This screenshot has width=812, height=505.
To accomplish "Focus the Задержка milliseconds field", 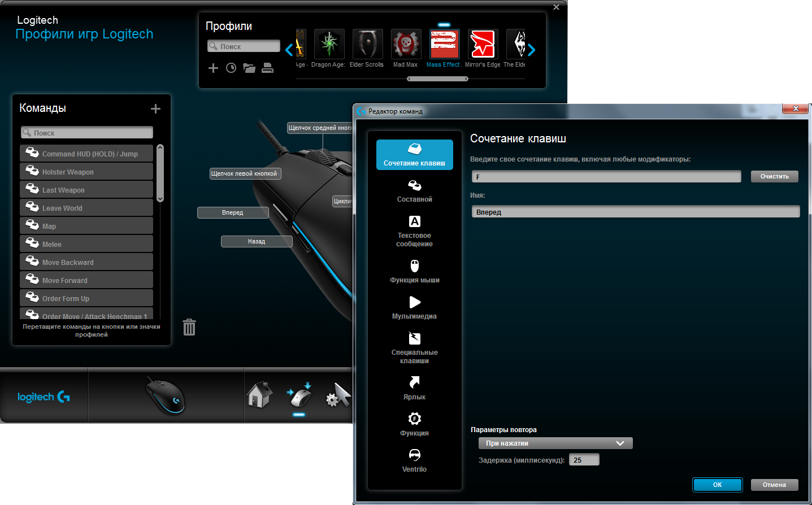I will click(584, 460).
